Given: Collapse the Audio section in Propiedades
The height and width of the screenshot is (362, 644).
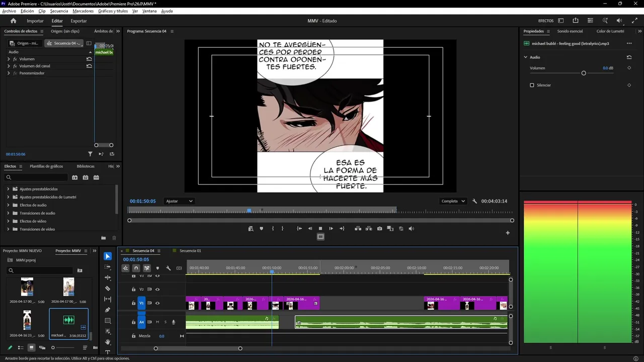Looking at the screenshot, I should (526, 57).
